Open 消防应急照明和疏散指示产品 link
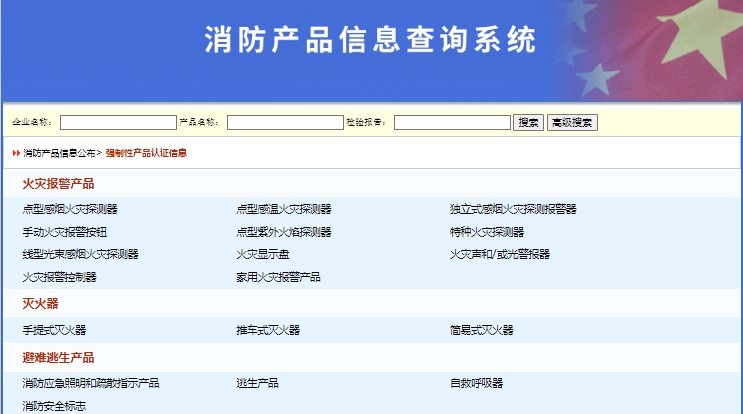 point(91,383)
